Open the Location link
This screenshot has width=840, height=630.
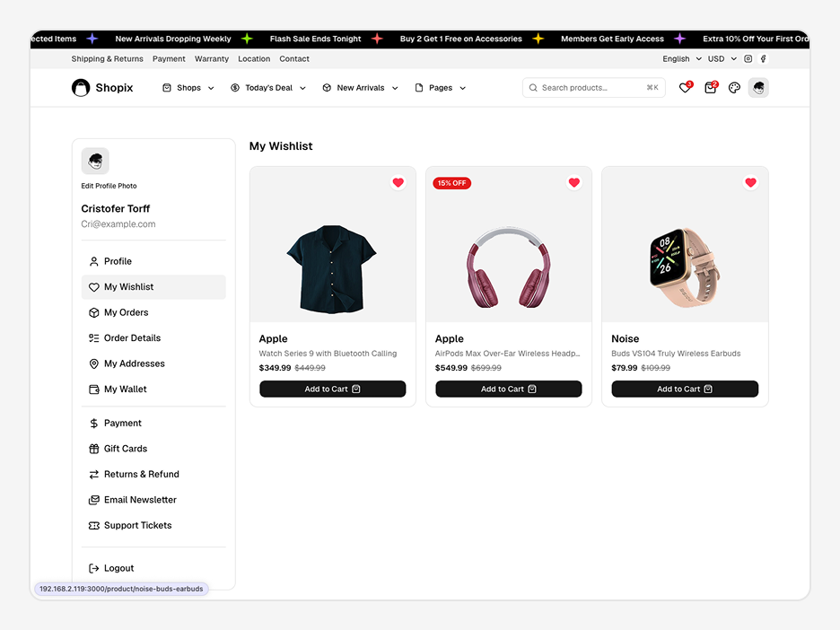254,59
